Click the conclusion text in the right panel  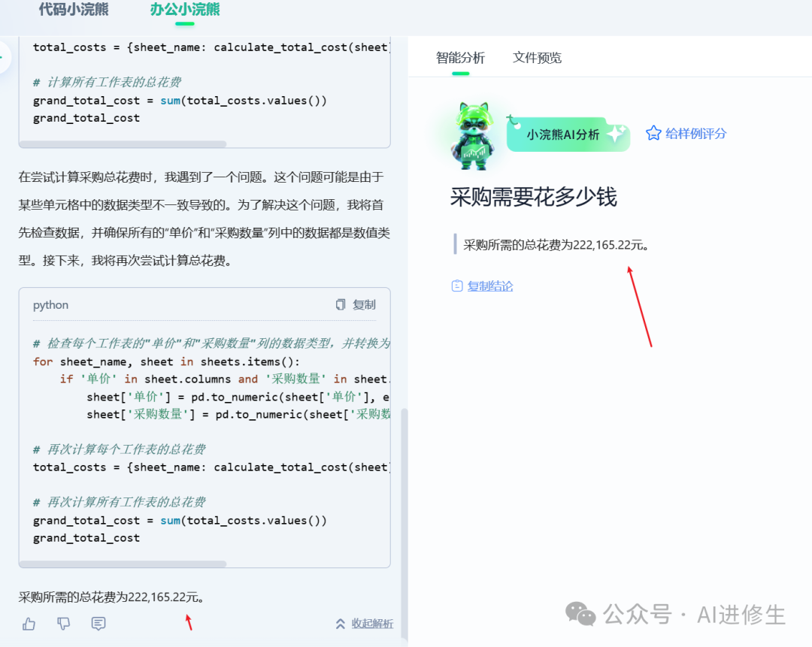pos(556,245)
